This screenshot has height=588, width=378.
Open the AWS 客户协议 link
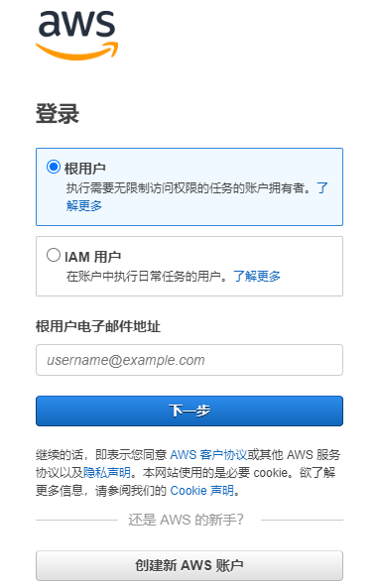click(x=208, y=455)
